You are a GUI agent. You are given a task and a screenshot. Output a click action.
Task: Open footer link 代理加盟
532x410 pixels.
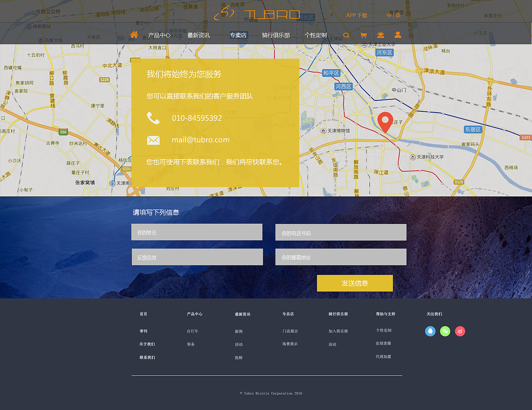click(x=384, y=357)
